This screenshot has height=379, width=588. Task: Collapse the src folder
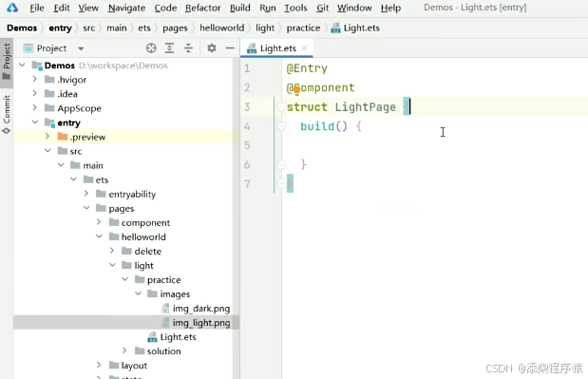point(47,151)
